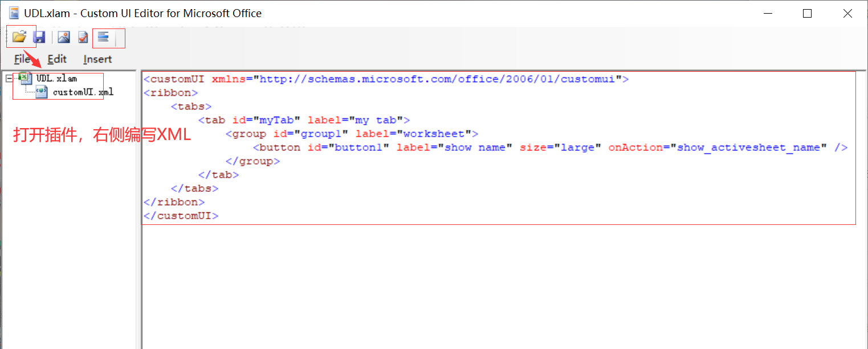Collapse the UDL.xlam tree node
The width and height of the screenshot is (868, 349).
pos(9,79)
